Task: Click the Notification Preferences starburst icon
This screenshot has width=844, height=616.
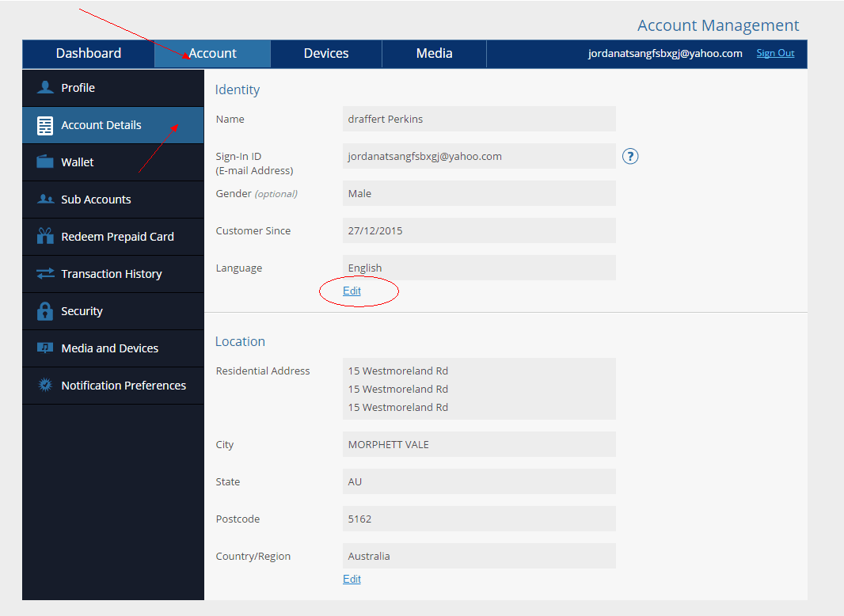Action: pyautogui.click(x=45, y=386)
